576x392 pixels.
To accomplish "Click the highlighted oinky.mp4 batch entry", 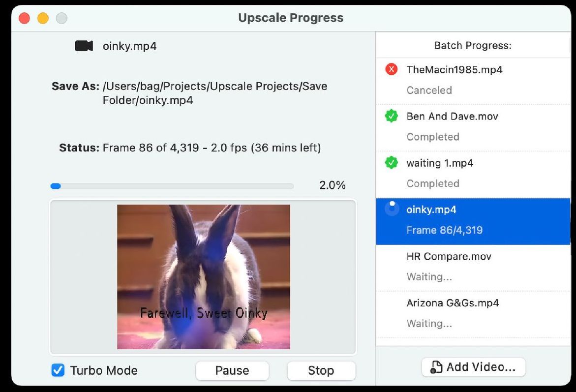I will [x=473, y=221].
